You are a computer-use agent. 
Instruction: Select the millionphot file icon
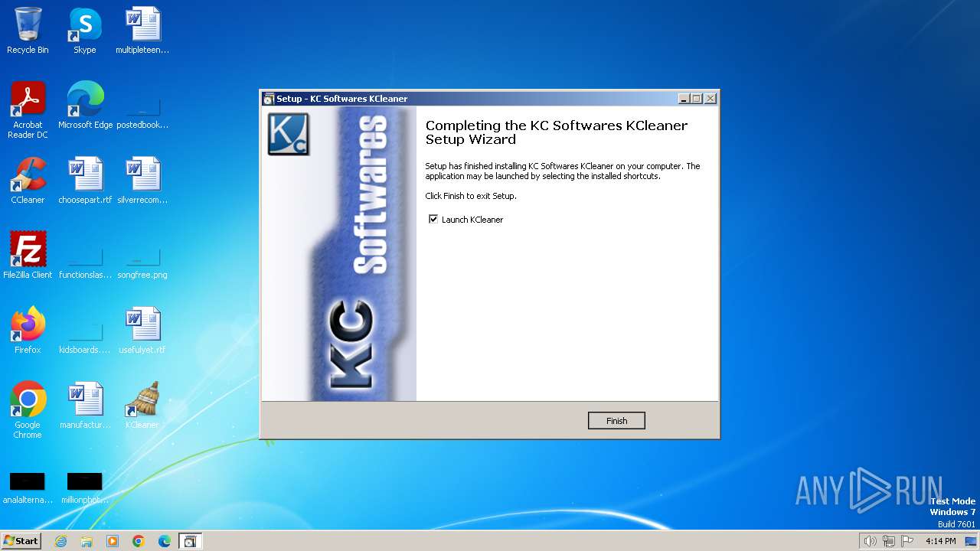coord(85,488)
